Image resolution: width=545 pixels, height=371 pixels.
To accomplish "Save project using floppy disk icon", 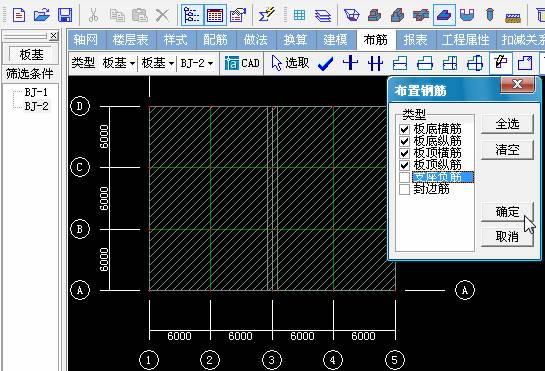I will 65,15.
